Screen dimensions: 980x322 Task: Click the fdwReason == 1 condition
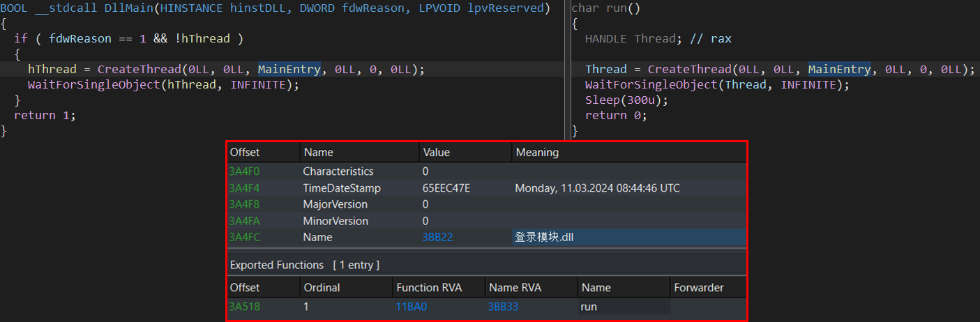pos(97,38)
